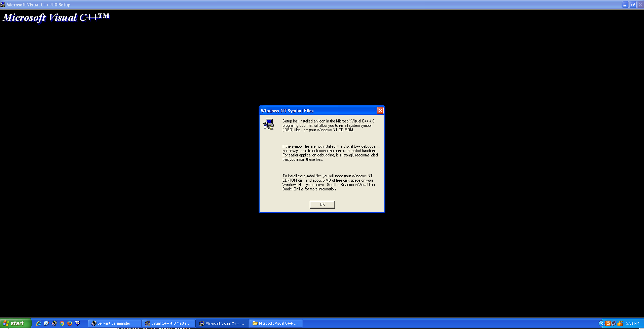
Task: Close the Windows NT Symbol Files dialog
Action: pyautogui.click(x=380, y=111)
